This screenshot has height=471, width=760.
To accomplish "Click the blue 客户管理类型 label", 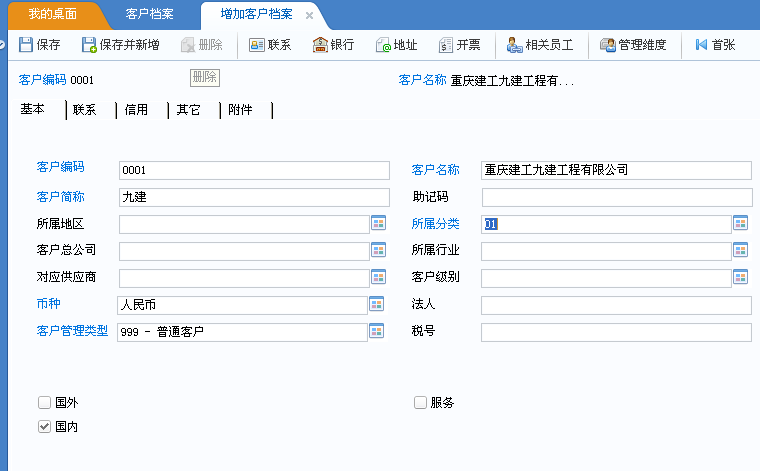I will click(72, 331).
